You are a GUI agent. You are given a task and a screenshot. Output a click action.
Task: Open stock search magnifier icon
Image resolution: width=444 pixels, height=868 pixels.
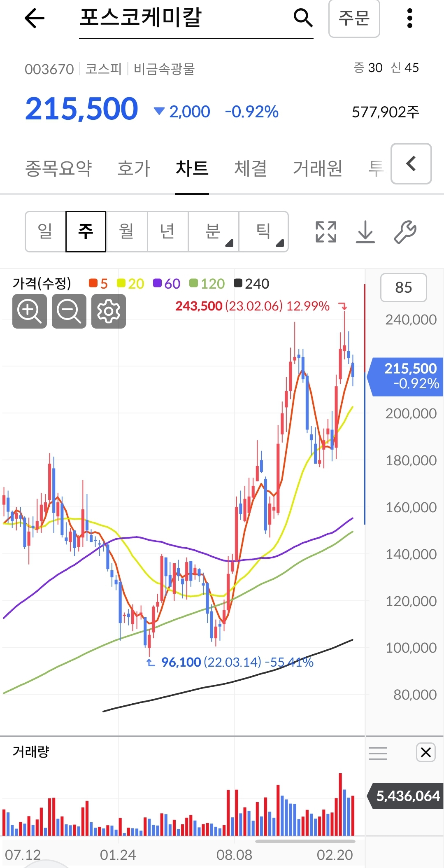click(303, 18)
